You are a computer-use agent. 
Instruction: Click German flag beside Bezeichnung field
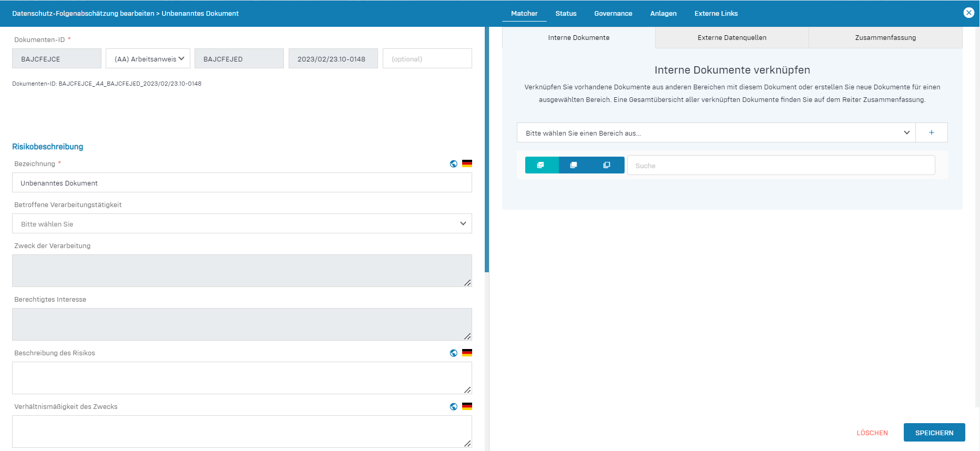pyautogui.click(x=467, y=163)
